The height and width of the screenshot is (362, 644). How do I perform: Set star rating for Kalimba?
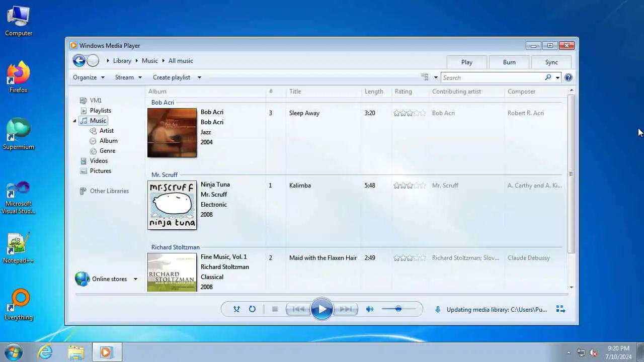[410, 186]
